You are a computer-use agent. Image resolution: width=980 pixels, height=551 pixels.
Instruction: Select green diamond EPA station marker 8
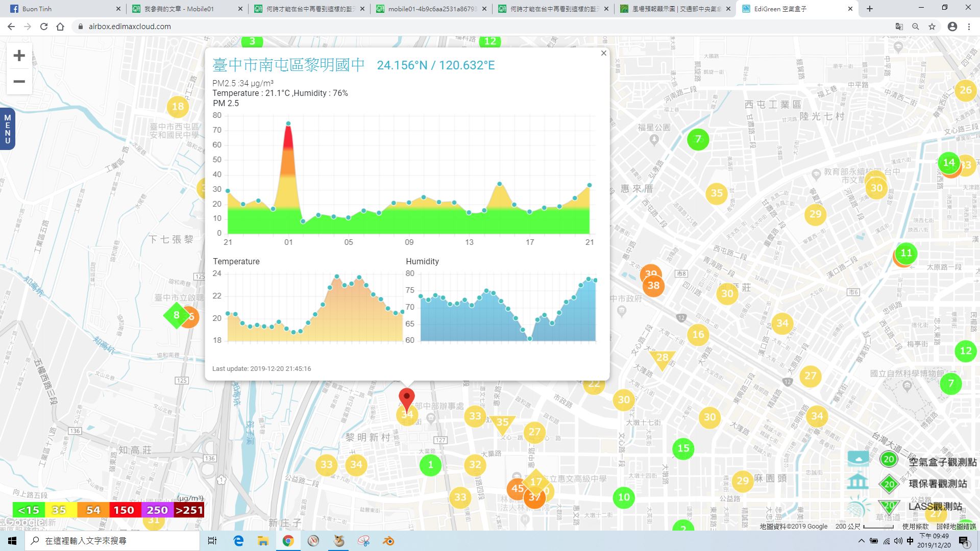tap(176, 315)
